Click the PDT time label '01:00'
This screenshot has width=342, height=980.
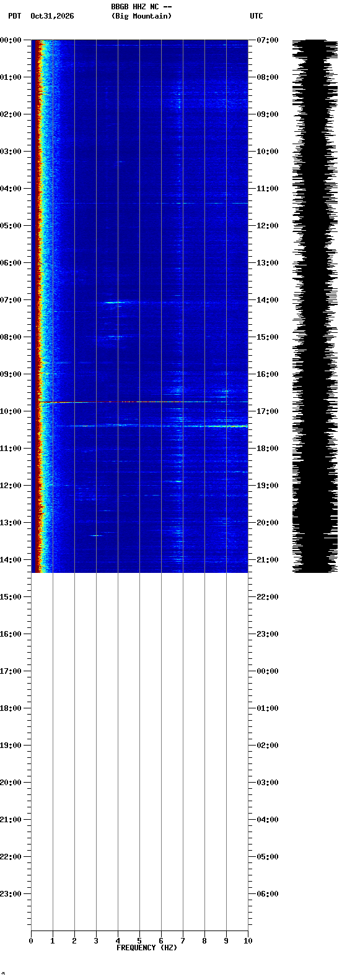[x=11, y=77]
